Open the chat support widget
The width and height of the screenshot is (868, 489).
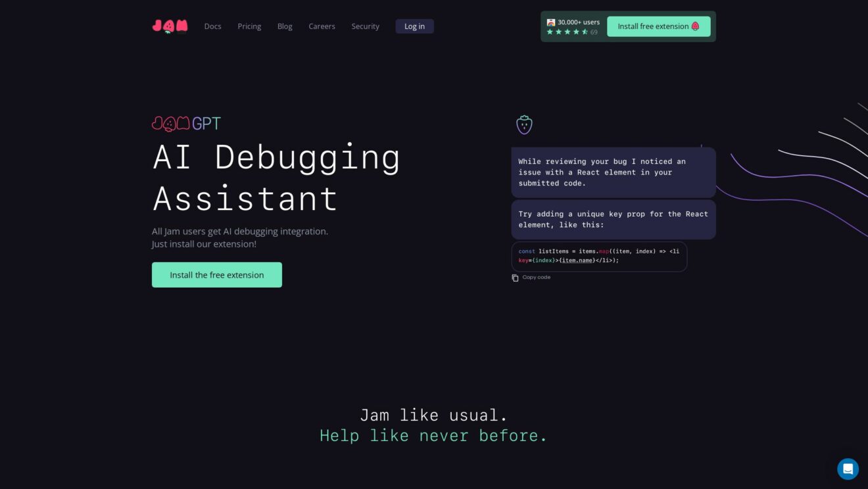click(848, 469)
